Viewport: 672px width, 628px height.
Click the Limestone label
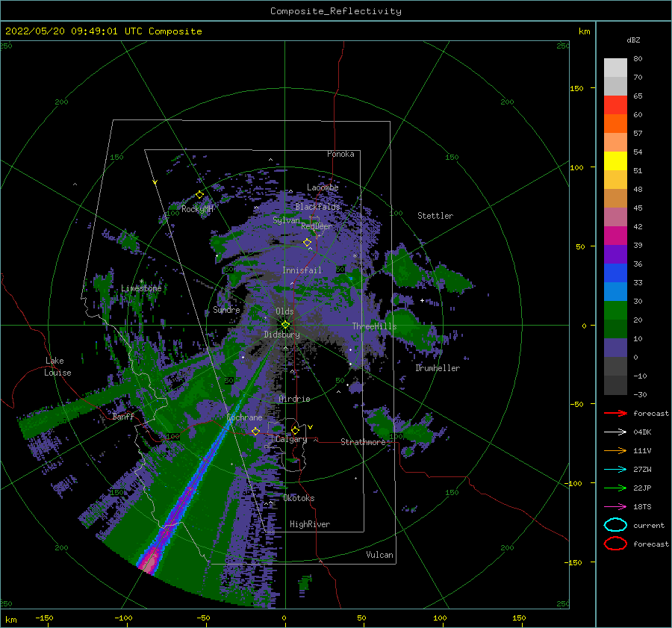pyautogui.click(x=141, y=288)
